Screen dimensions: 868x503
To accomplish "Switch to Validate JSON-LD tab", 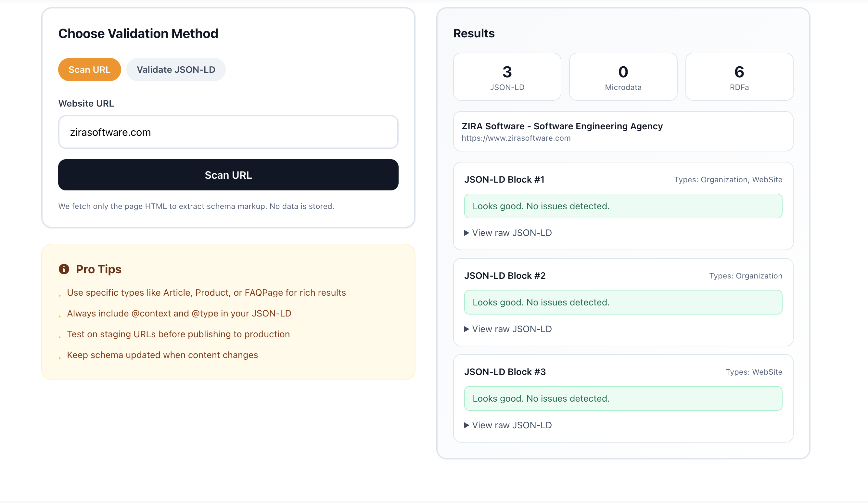I will click(176, 70).
